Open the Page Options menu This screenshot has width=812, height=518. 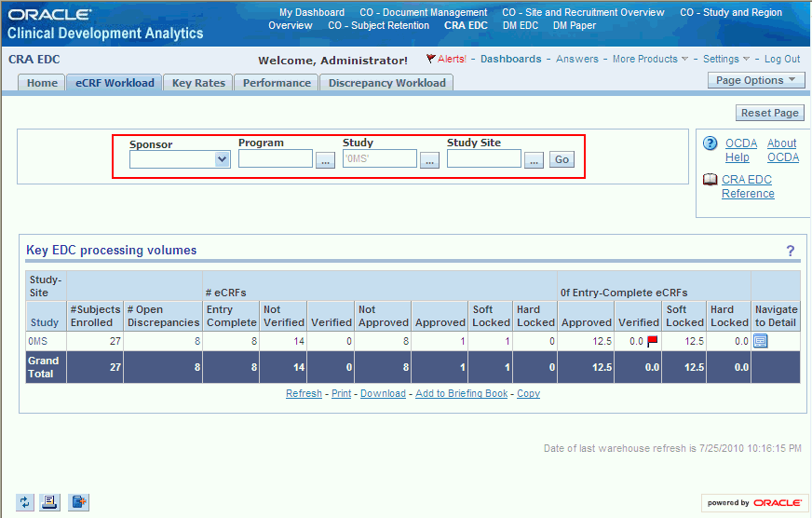click(756, 80)
